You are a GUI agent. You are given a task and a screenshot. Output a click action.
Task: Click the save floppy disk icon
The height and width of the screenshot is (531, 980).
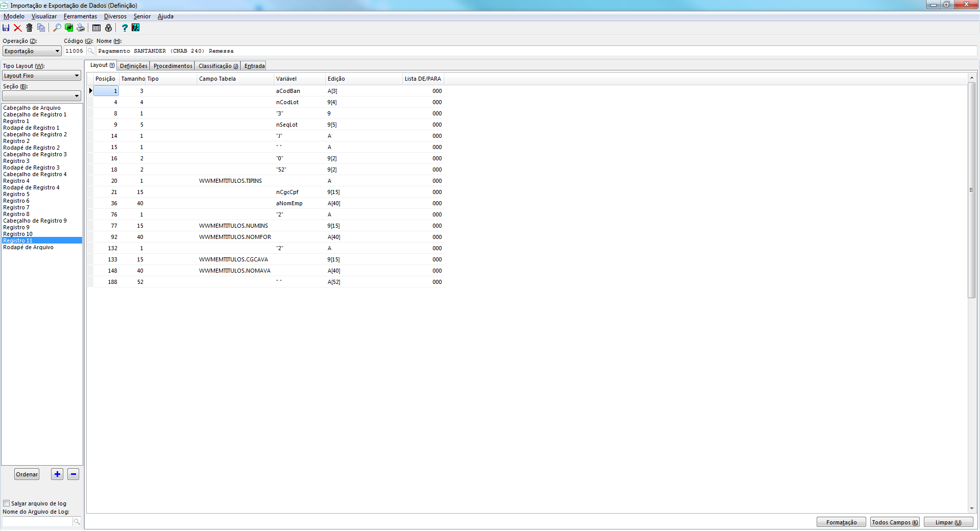pyautogui.click(x=6, y=28)
